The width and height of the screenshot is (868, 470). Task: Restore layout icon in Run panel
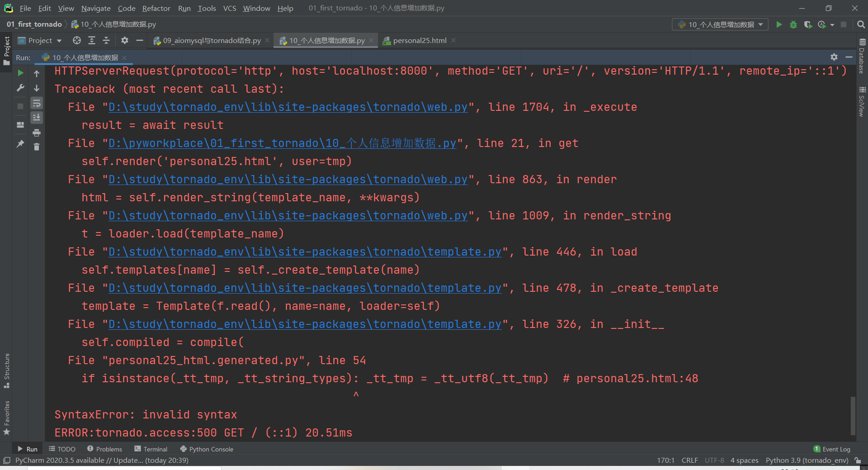tap(20, 125)
